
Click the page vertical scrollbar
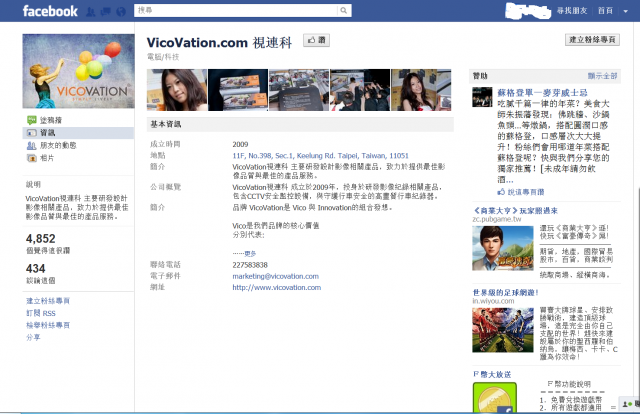point(638,298)
